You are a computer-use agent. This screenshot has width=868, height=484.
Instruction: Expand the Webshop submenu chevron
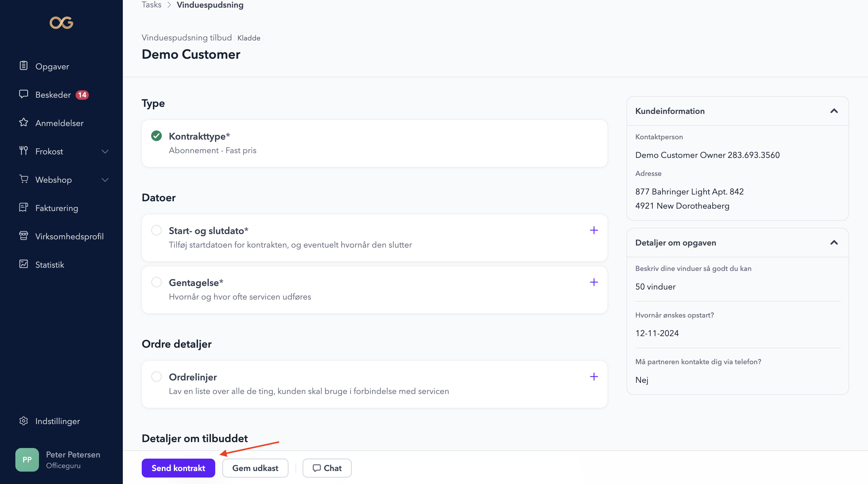coord(105,180)
